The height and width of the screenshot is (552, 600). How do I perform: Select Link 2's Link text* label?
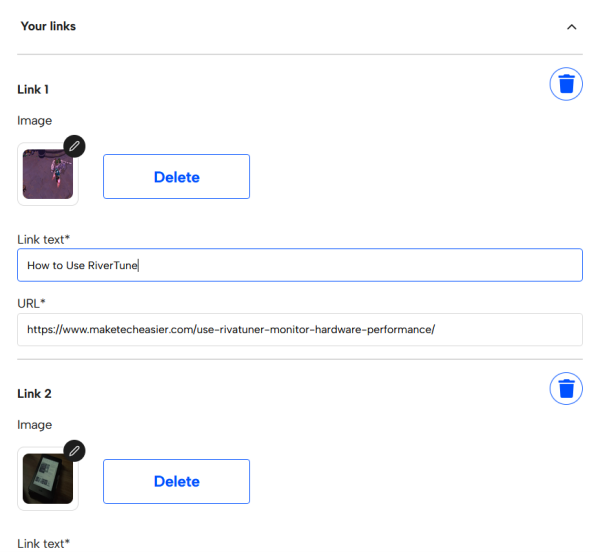click(43, 544)
